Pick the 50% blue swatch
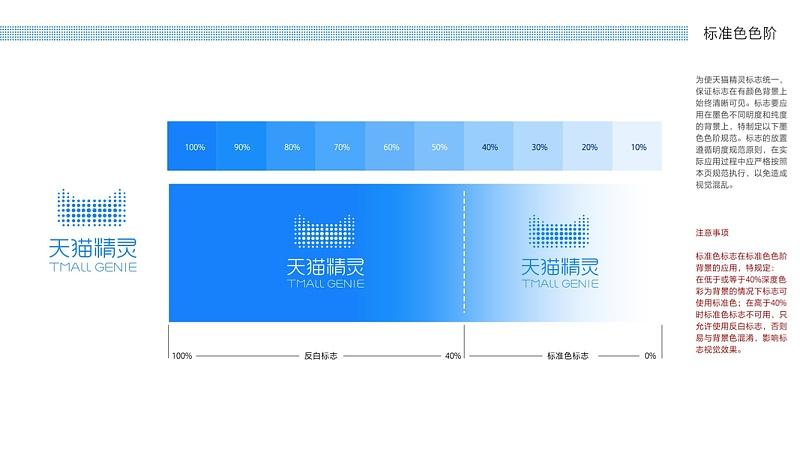This screenshot has height=449, width=800. (439, 146)
